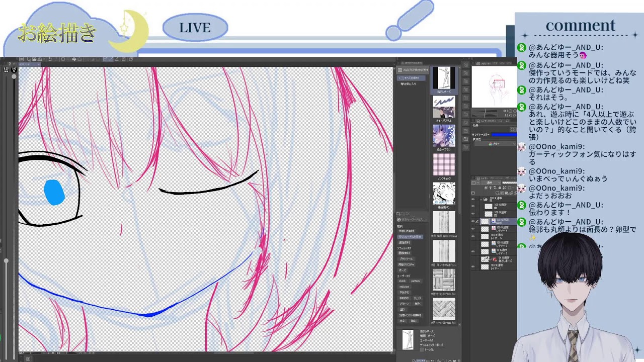644x362 pixels.
Task: Click upper vertical slider handle at left edge
Action: [x=14, y=75]
